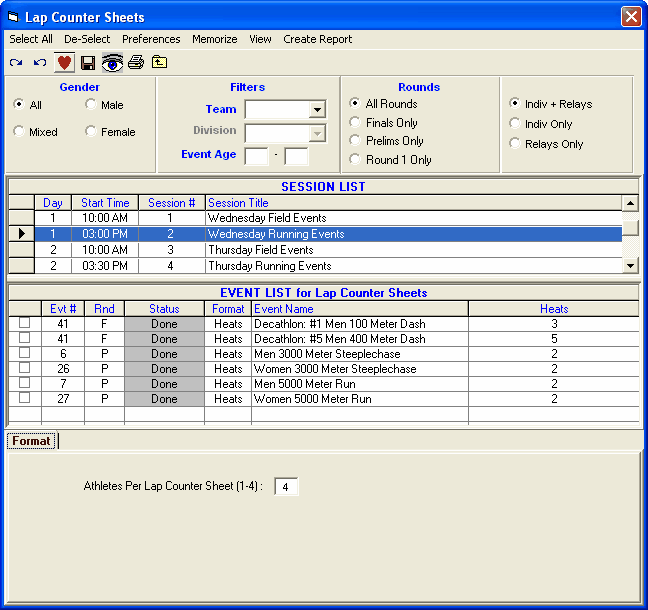
Task: Select the Thursday Field Events session
Action: (328, 250)
